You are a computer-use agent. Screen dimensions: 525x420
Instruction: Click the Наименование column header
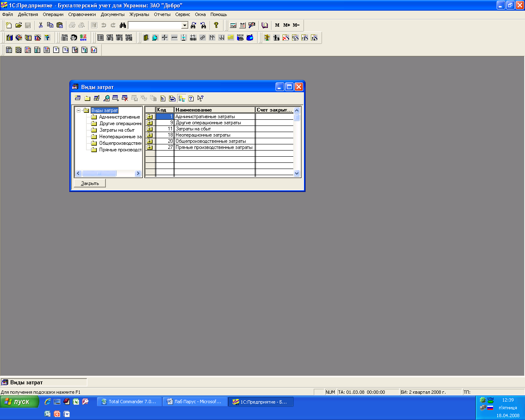[215, 110]
